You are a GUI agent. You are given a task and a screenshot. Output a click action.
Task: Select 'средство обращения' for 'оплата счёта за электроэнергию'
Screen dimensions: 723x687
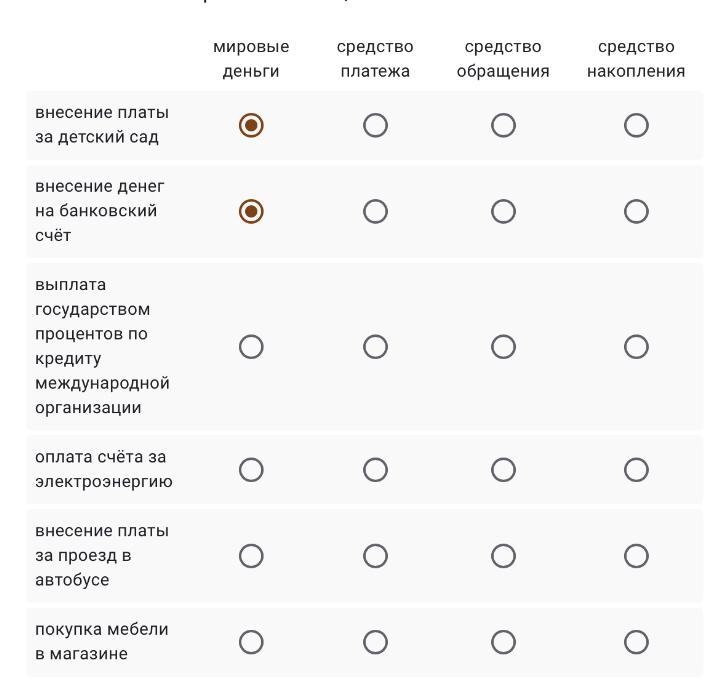503,469
